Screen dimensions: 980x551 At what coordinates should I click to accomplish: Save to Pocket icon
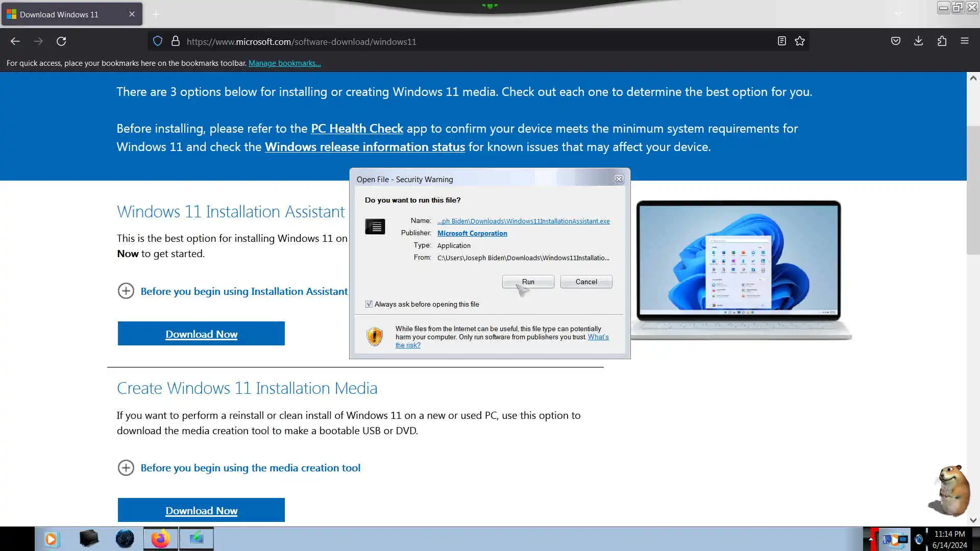click(x=895, y=41)
